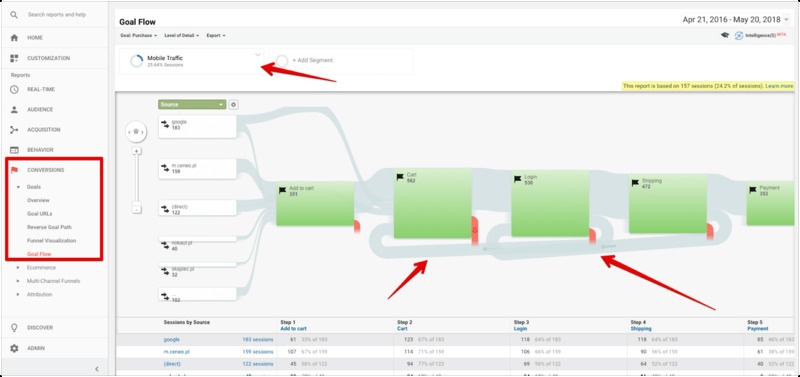Click the flag icon on Cart node
800x377 pixels.
[400, 177]
